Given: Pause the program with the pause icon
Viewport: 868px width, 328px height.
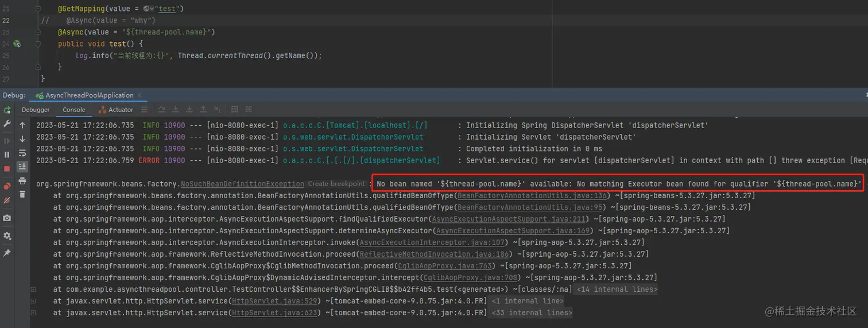Looking at the screenshot, I should (7, 155).
